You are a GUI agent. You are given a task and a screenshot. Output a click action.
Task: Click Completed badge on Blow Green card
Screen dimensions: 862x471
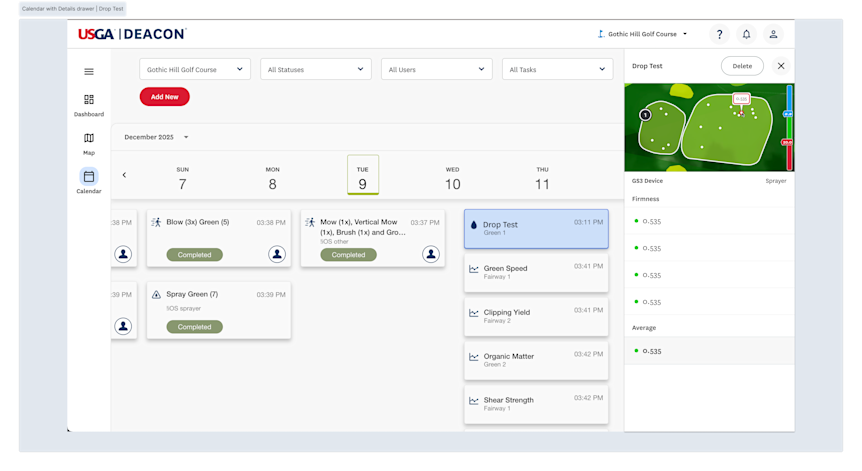point(195,254)
